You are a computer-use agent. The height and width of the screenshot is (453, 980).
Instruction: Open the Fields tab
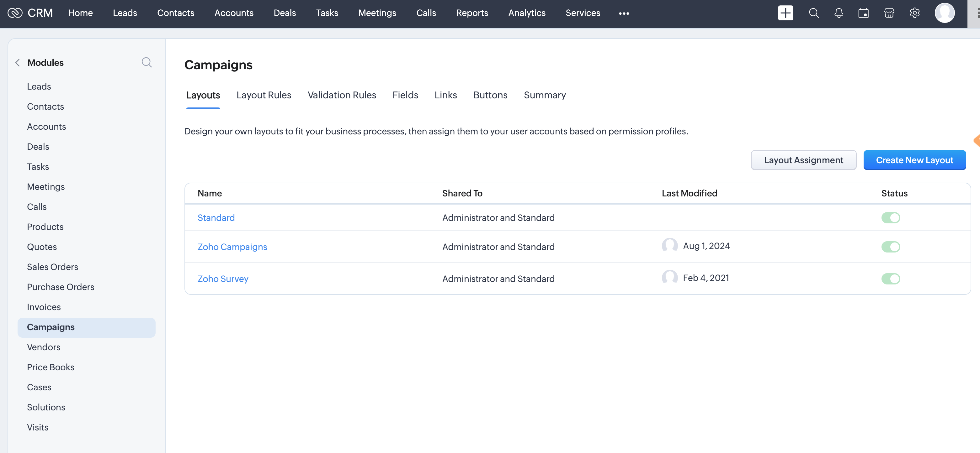pos(405,95)
